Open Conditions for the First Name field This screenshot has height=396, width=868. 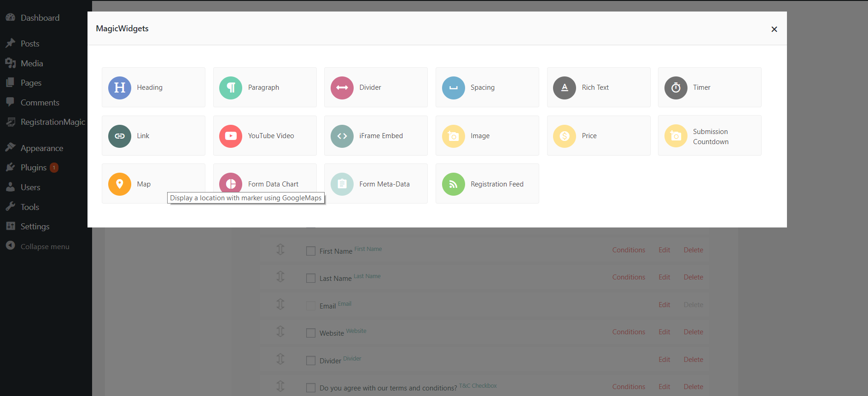(629, 250)
